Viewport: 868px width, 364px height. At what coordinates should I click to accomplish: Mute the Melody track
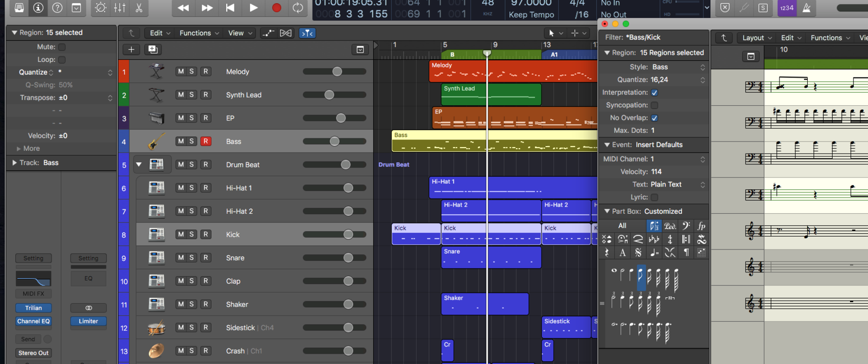[181, 72]
